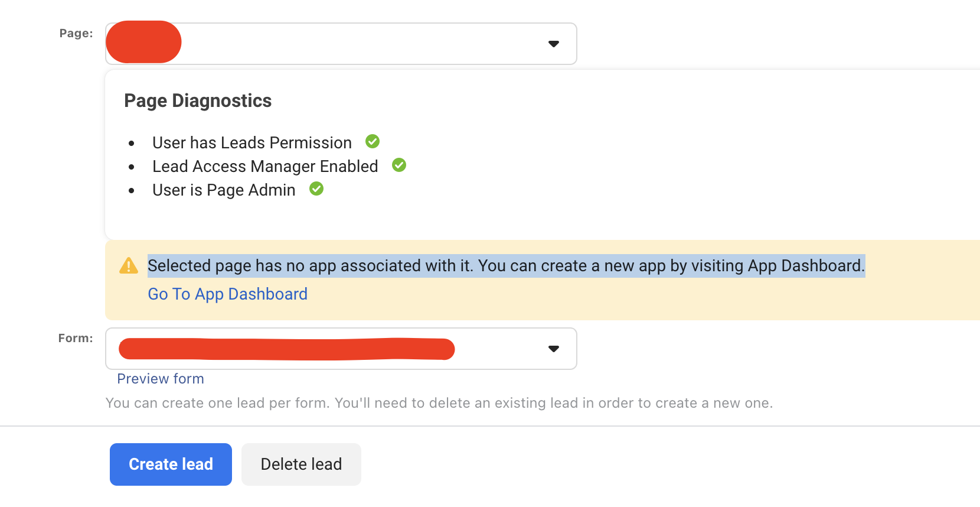Click the User is Page Admin item

coord(224,190)
